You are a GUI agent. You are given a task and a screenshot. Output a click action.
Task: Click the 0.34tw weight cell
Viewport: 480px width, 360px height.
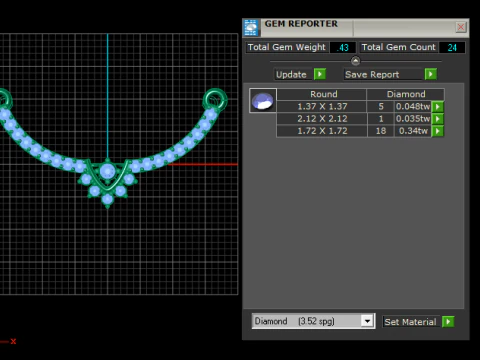[x=413, y=131]
